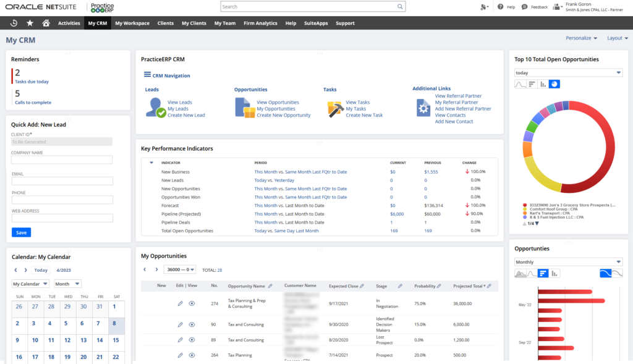Open the My Calendar selector dropdown
This screenshot has height=364, width=633.
(30, 284)
